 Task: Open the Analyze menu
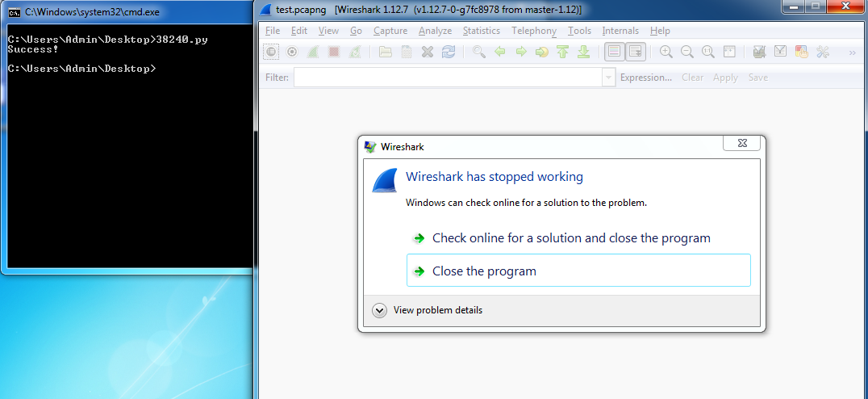coord(435,31)
